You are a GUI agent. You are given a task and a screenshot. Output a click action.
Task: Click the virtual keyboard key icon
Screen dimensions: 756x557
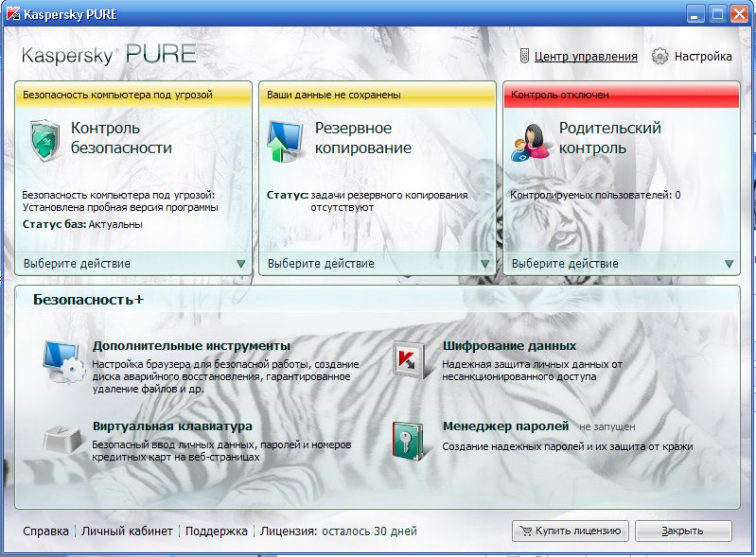click(x=63, y=439)
